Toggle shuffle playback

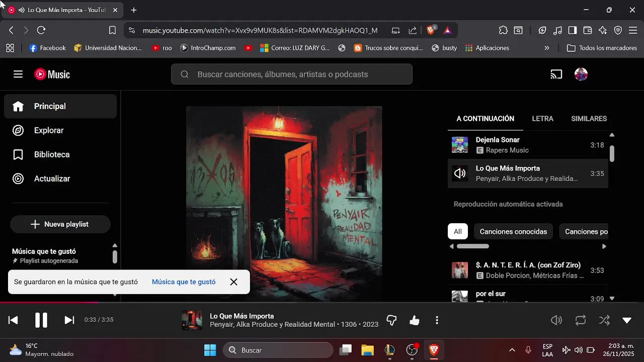click(604, 320)
